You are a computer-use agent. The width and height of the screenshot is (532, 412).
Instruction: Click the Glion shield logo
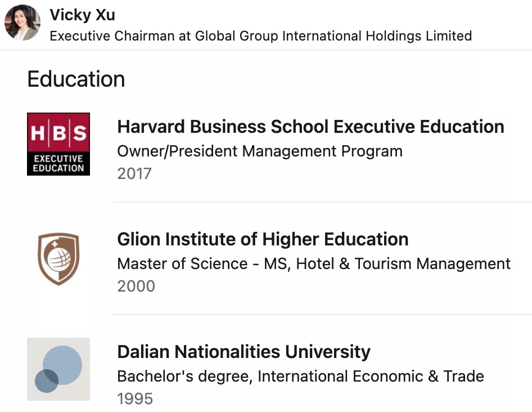[x=58, y=258]
